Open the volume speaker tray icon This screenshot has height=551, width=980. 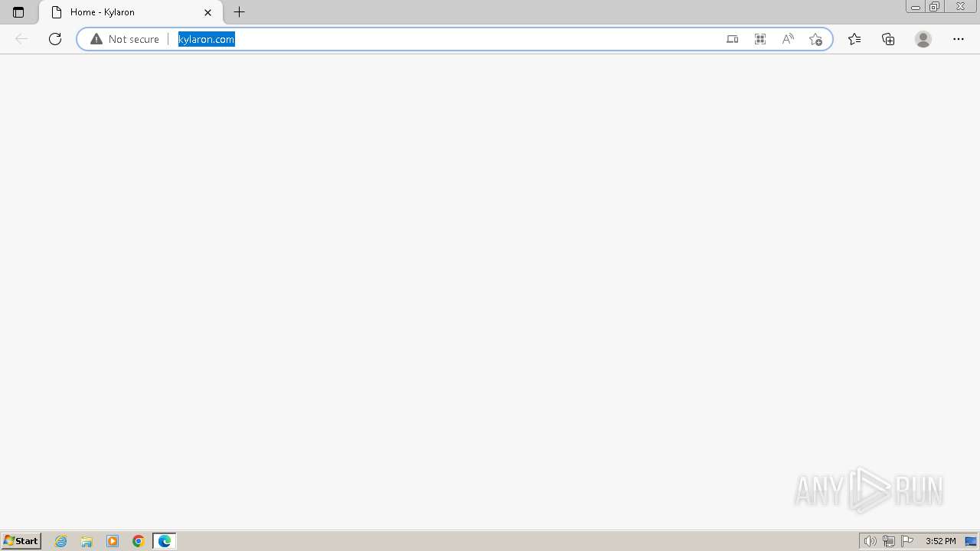point(870,541)
